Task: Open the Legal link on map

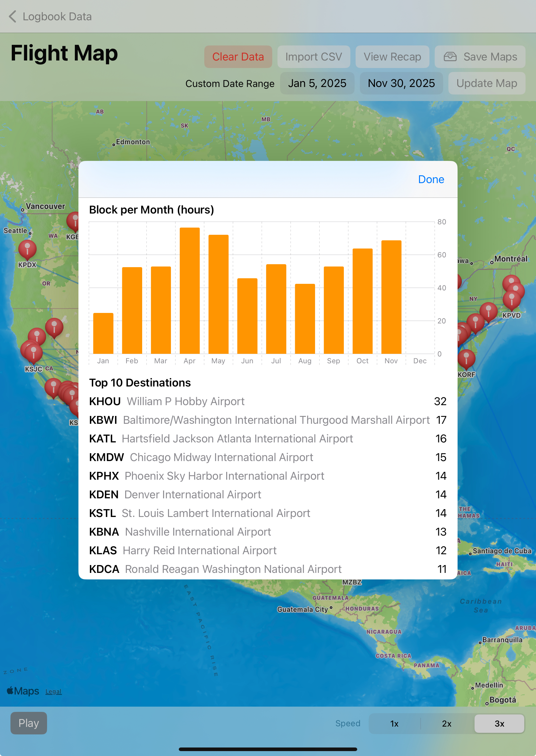Action: point(54,692)
